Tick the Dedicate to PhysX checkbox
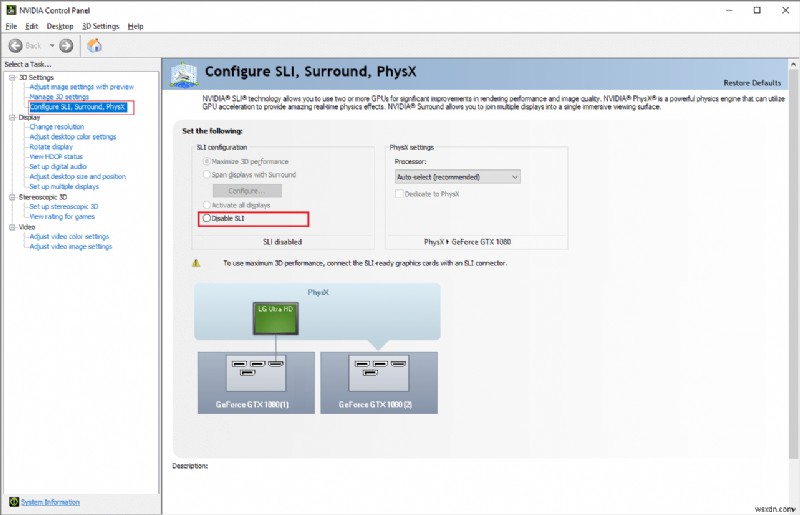Screen dimensions: 800x515 (399, 194)
